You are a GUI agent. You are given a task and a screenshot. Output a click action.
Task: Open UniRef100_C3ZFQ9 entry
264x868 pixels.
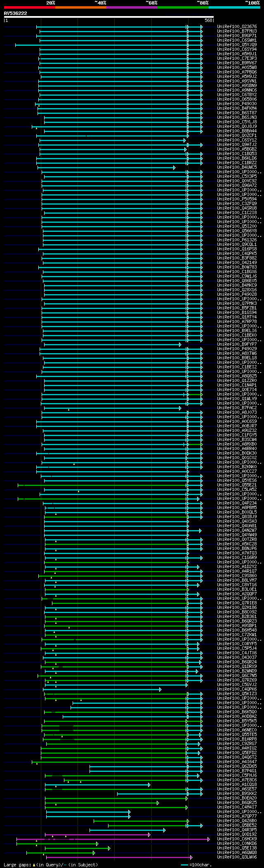coord(237,203)
